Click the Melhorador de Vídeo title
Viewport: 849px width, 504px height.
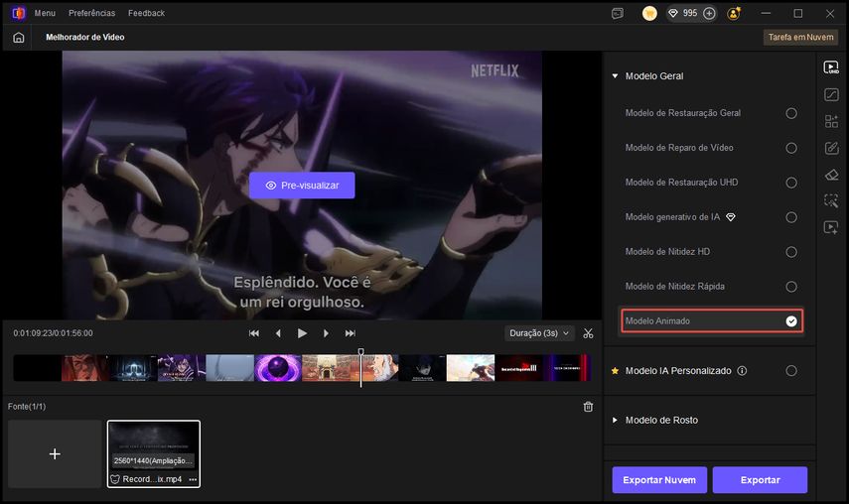(x=85, y=38)
